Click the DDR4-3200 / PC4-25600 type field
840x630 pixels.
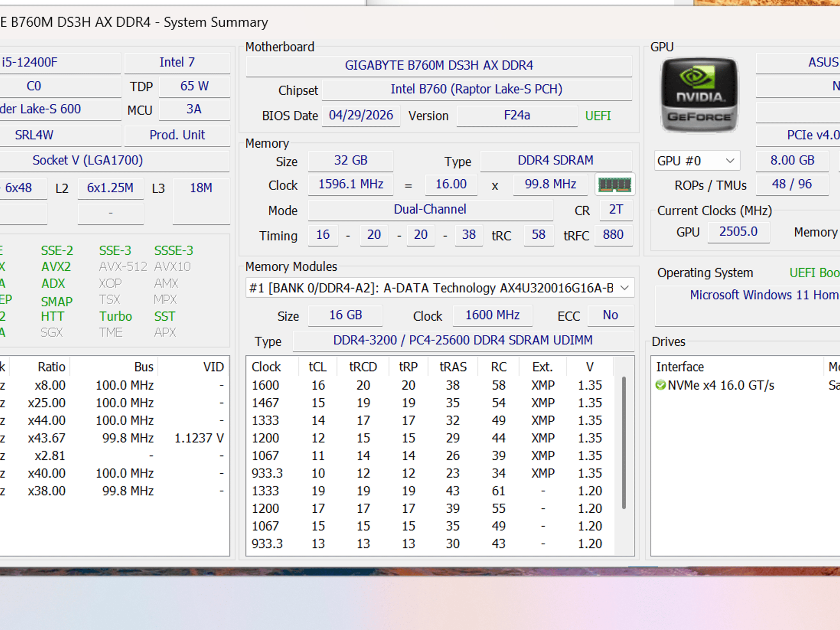tap(463, 340)
